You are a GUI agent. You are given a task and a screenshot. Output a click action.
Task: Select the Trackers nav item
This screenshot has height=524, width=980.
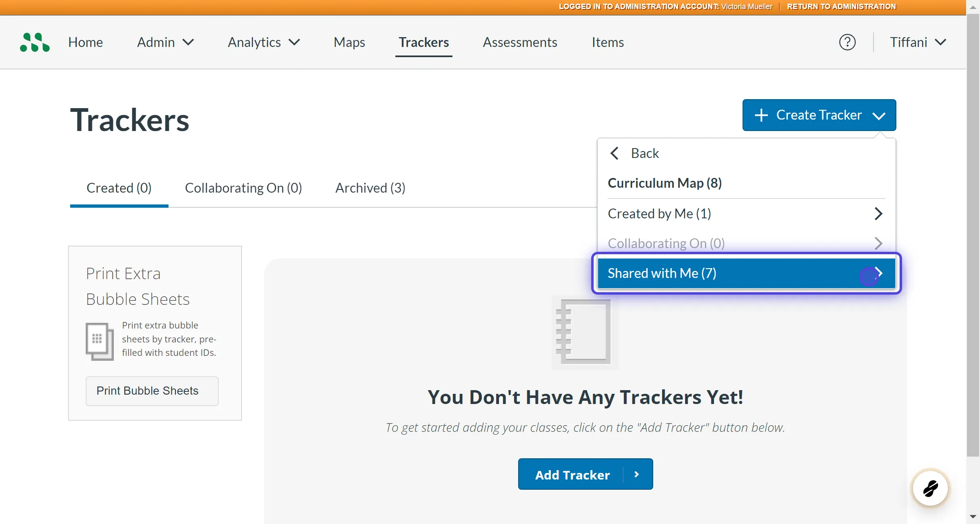(423, 42)
